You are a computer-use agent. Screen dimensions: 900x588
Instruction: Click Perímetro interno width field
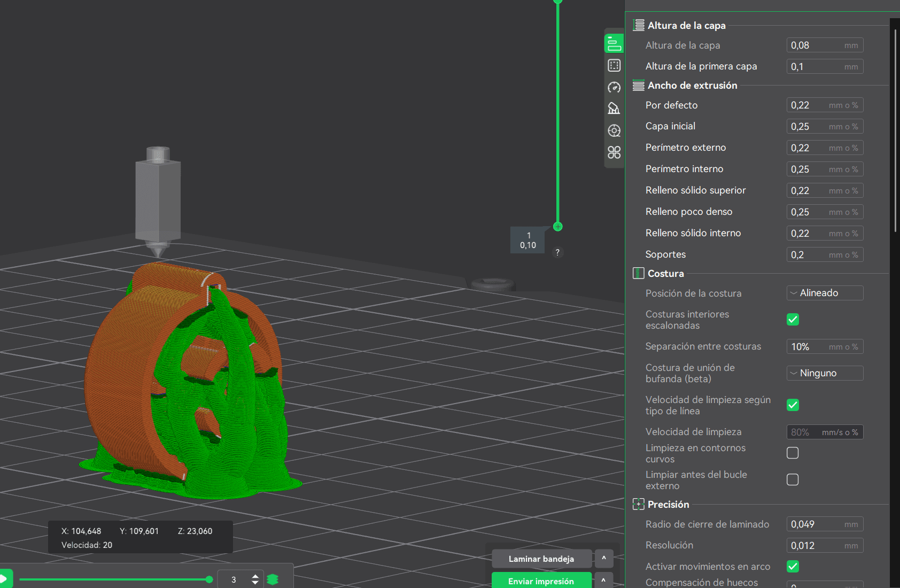825,169
